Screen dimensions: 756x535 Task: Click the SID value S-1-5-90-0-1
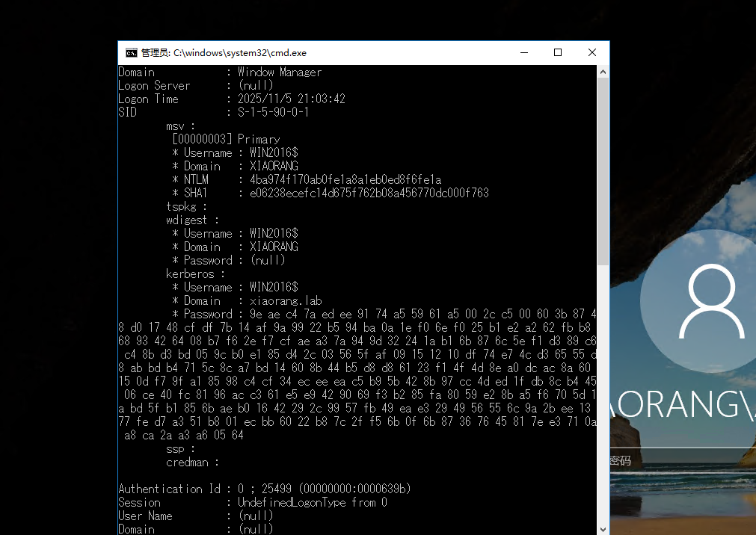click(x=273, y=113)
